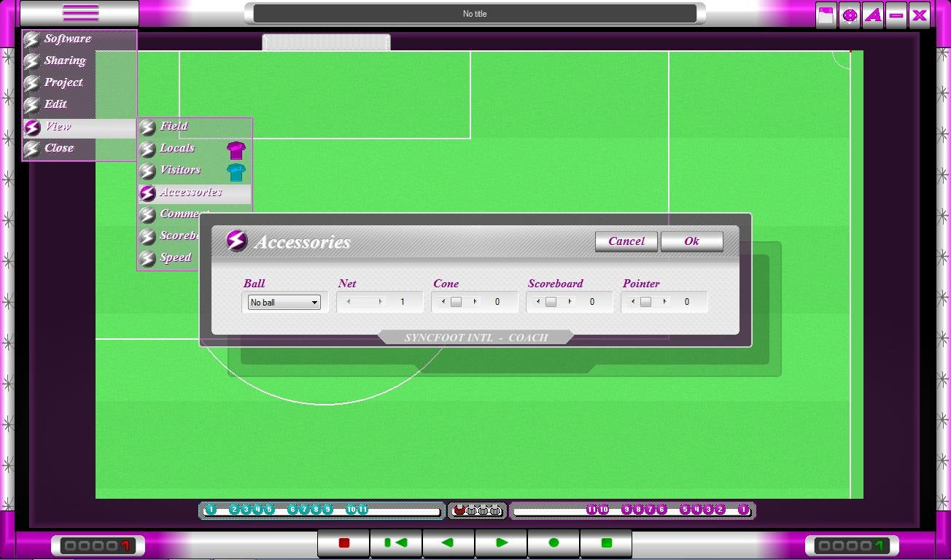Click the magenta Locals jersey icon
This screenshot has height=560, width=951.
click(236, 150)
